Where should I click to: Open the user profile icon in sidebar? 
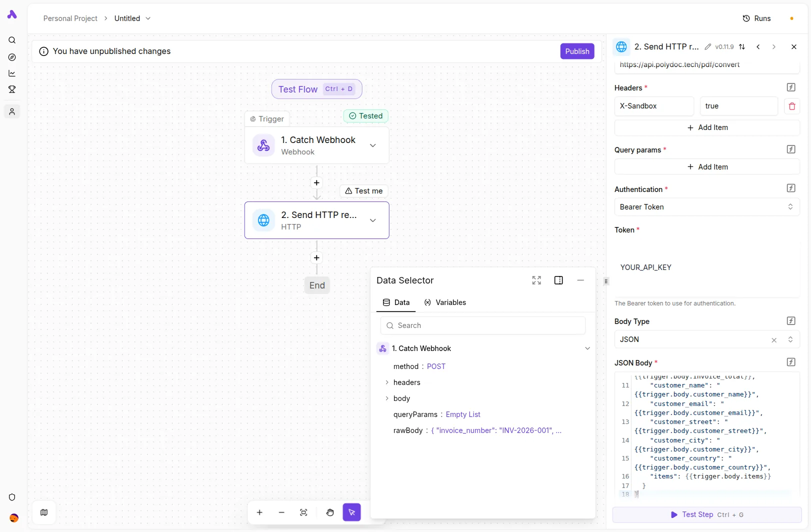(12, 111)
